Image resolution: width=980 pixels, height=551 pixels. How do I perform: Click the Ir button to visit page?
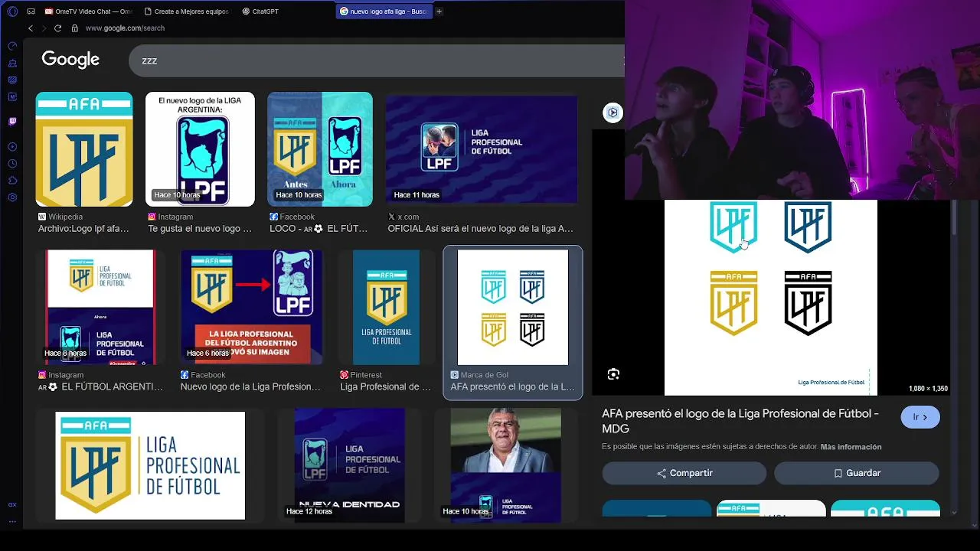pos(920,417)
